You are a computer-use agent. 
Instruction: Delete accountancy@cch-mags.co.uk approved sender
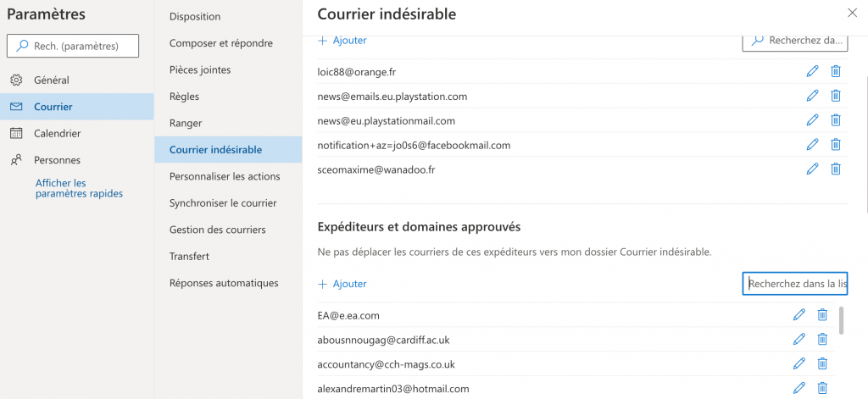pos(821,364)
